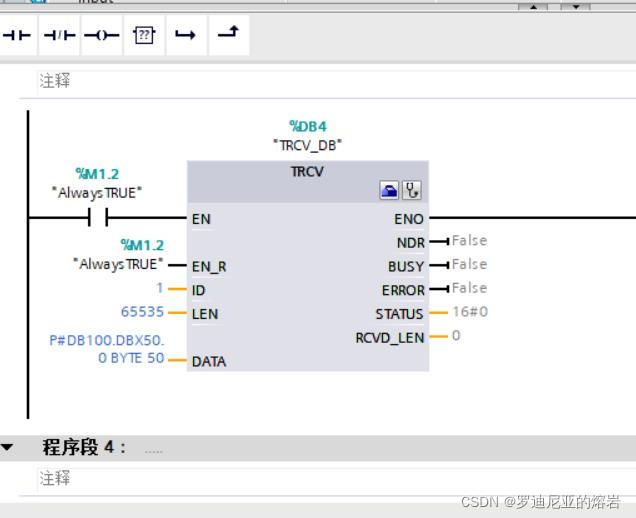
Task: Click the down arrow button at top right
Action: pos(576,6)
